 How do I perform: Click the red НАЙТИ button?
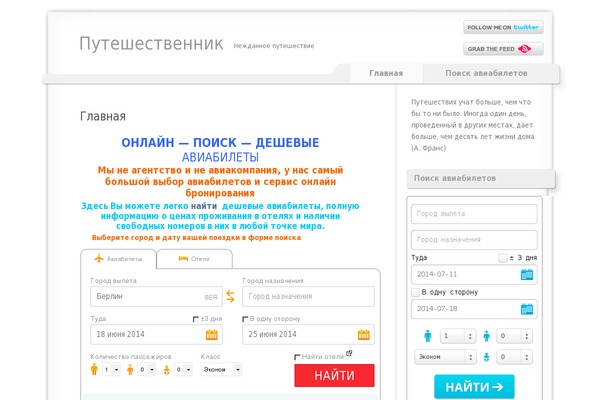(334, 376)
